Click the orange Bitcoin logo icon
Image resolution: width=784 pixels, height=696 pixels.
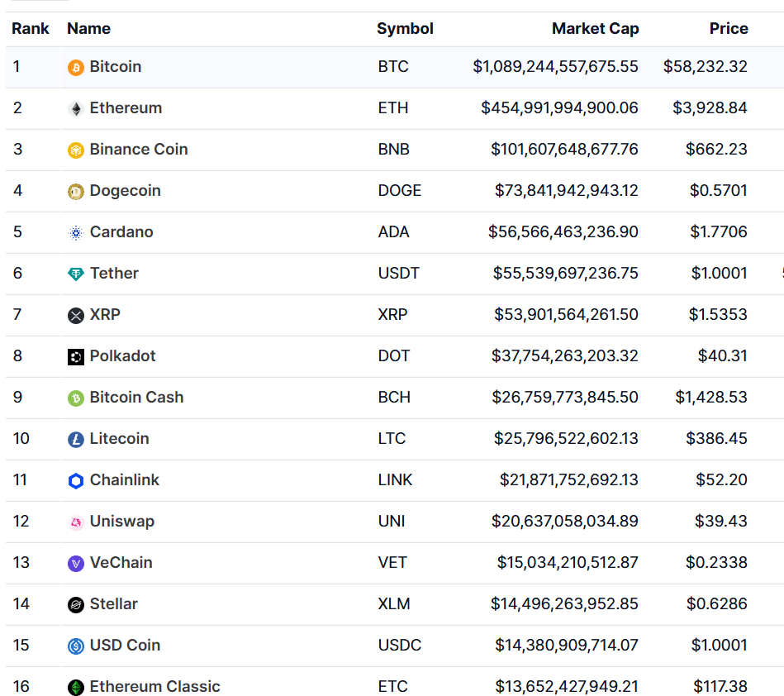[x=76, y=68]
